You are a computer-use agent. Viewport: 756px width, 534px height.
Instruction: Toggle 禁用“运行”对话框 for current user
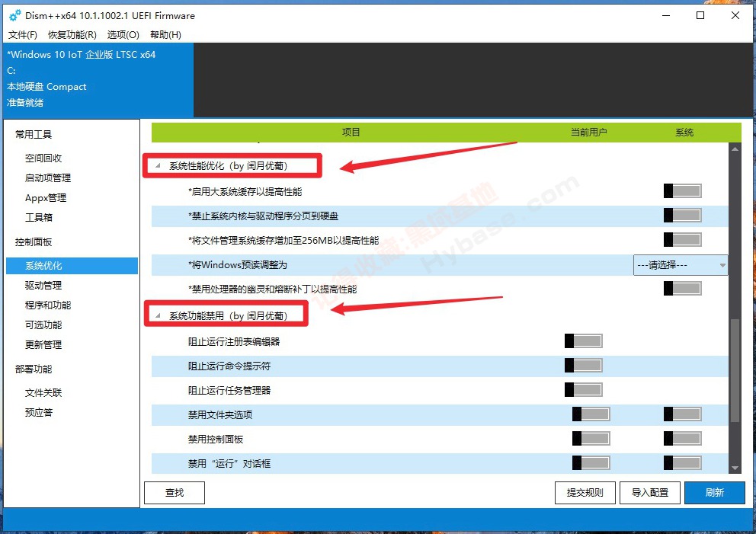[591, 463]
